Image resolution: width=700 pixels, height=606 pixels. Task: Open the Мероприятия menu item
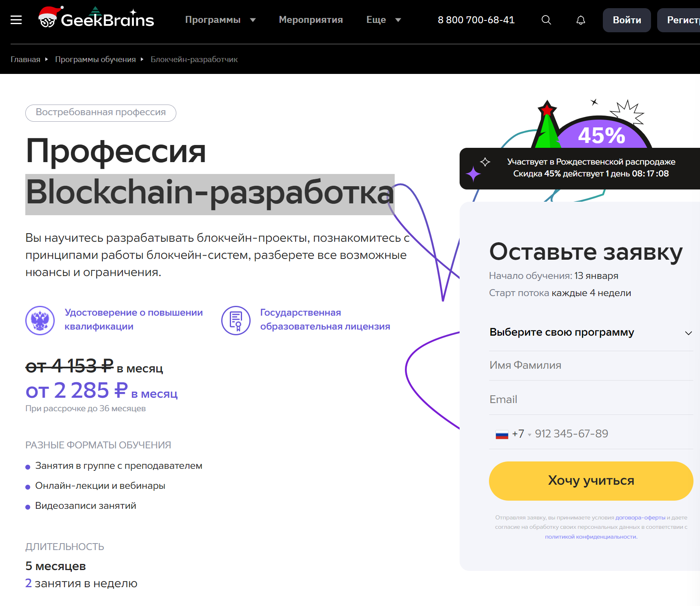(311, 20)
